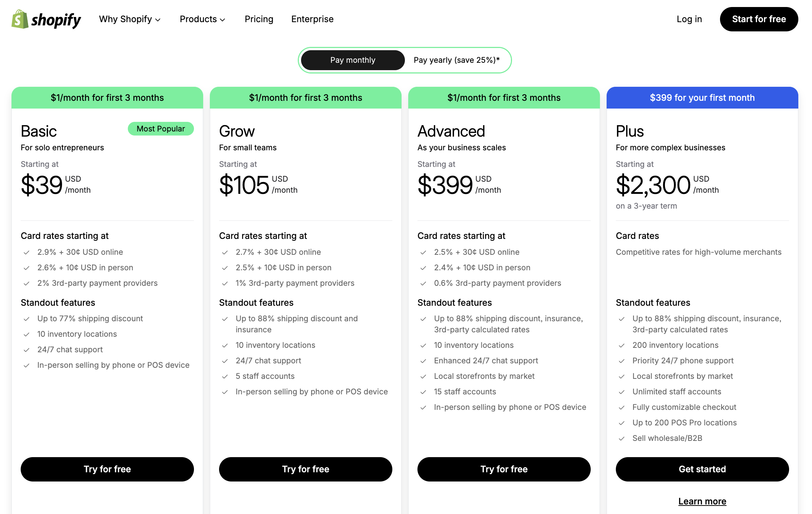Click the Most Popular badge on Basic
Viewport: 812px width, 514px height.
[161, 128]
